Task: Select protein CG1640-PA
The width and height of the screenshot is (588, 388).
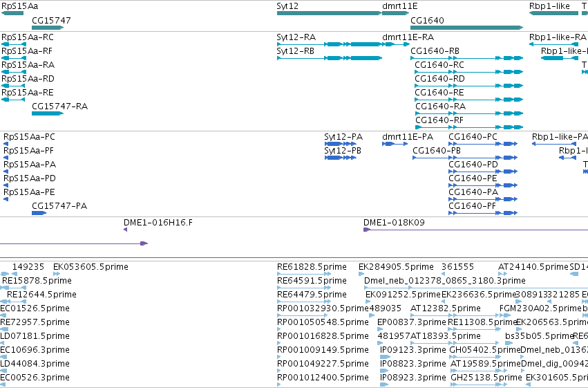Action: pos(473,192)
